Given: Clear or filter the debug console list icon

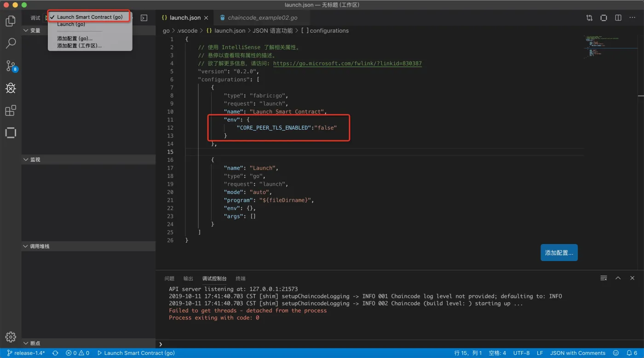Looking at the screenshot, I should pyautogui.click(x=604, y=278).
